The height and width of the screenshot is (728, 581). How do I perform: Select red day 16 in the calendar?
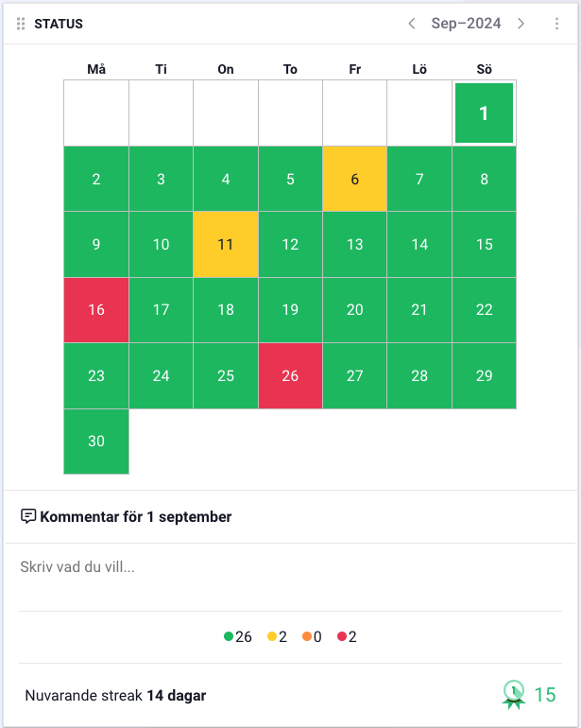point(96,310)
